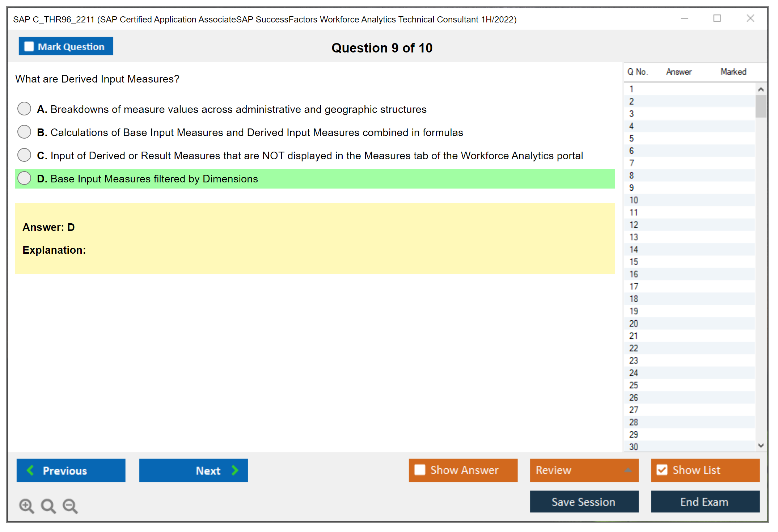Click the green left arrow on Previous
778x532 pixels.
30,470
